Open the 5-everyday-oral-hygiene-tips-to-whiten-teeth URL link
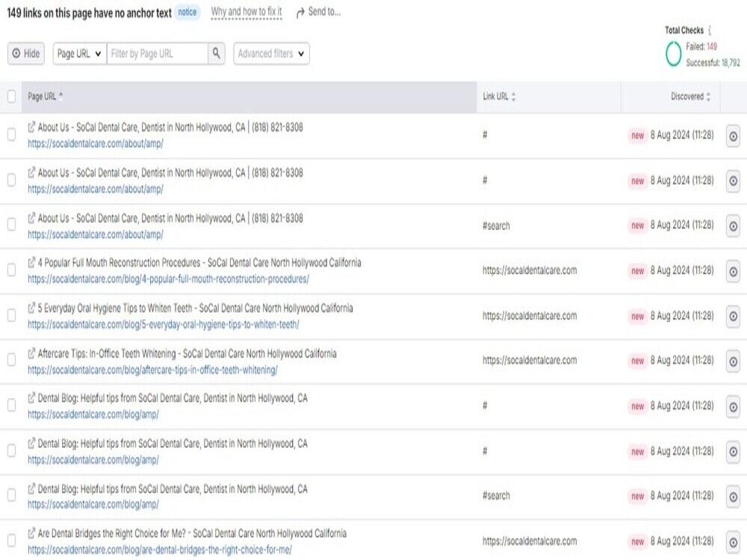 (x=164, y=325)
